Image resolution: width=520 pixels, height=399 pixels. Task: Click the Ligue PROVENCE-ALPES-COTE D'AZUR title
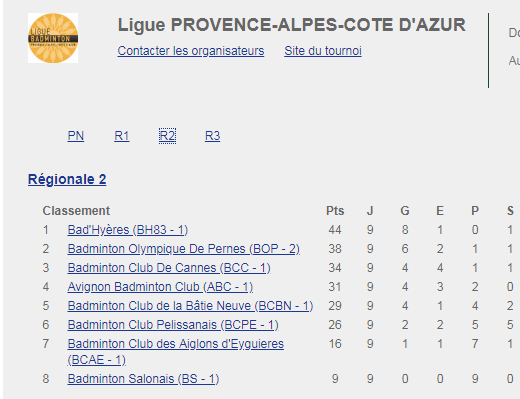point(292,25)
